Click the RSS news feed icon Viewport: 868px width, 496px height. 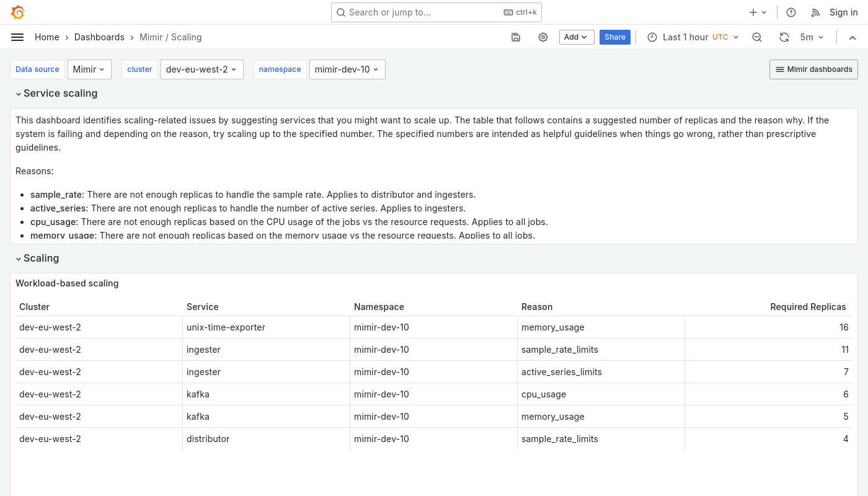pos(816,12)
